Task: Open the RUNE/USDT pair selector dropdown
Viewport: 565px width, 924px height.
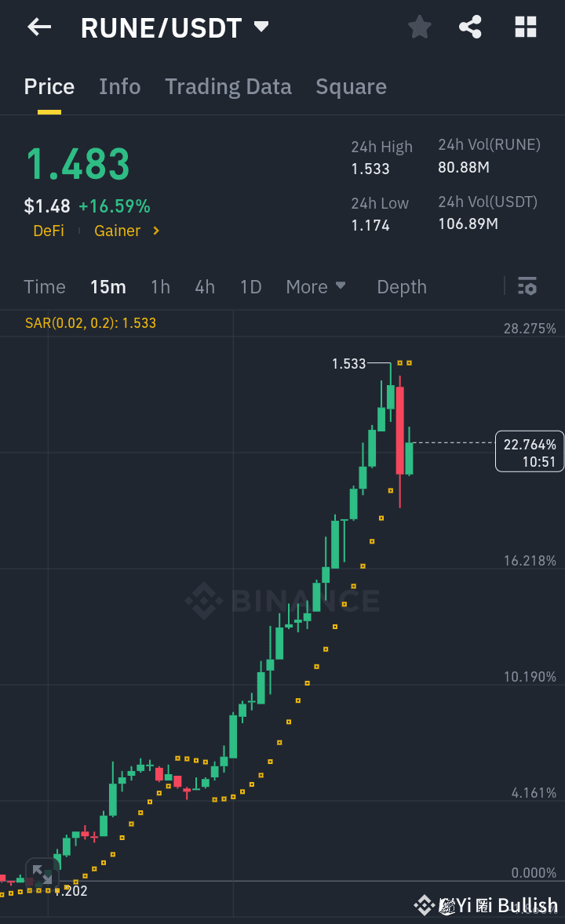Action: 261,26
